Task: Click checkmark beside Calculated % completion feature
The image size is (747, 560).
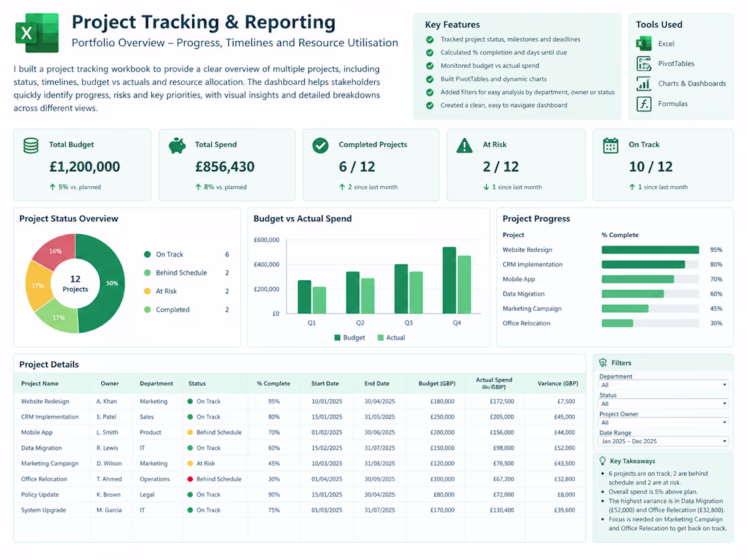Action: [430, 52]
